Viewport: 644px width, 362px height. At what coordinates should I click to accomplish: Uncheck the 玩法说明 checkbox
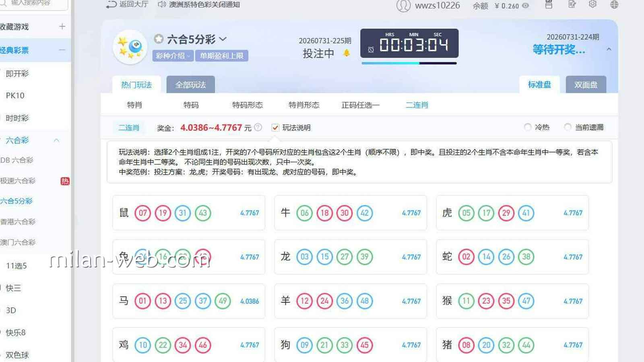click(275, 128)
